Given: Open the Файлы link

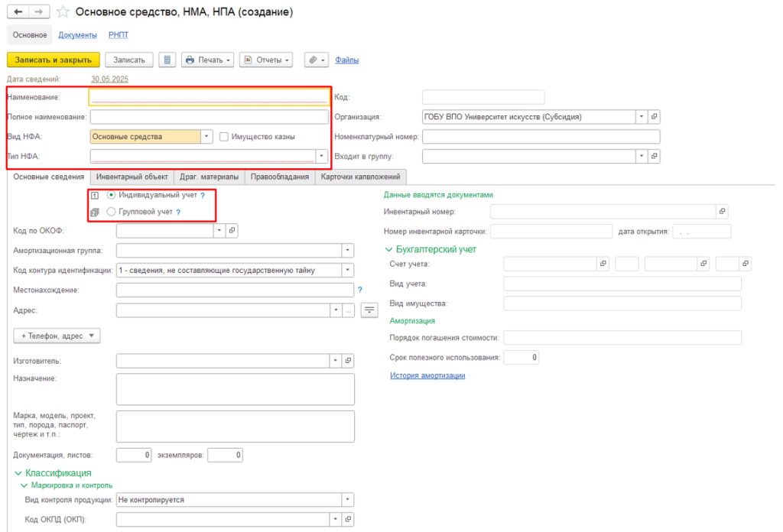Looking at the screenshot, I should (x=346, y=60).
